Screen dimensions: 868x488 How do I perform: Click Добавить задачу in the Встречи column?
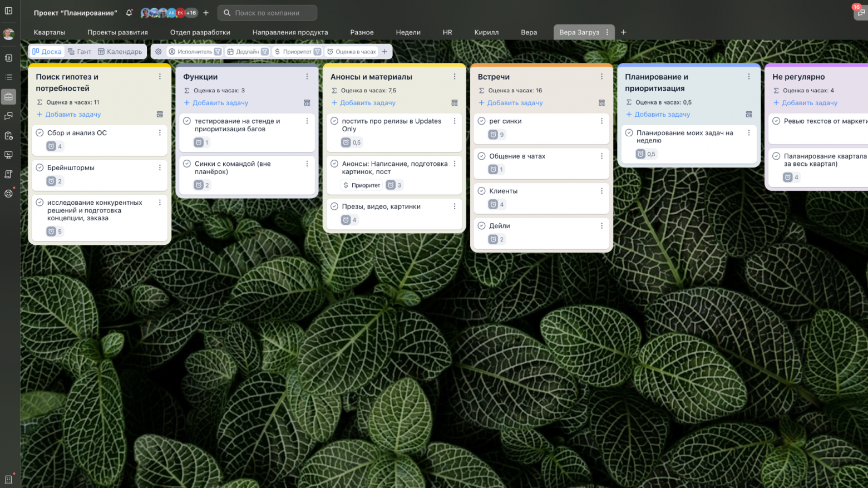(515, 103)
